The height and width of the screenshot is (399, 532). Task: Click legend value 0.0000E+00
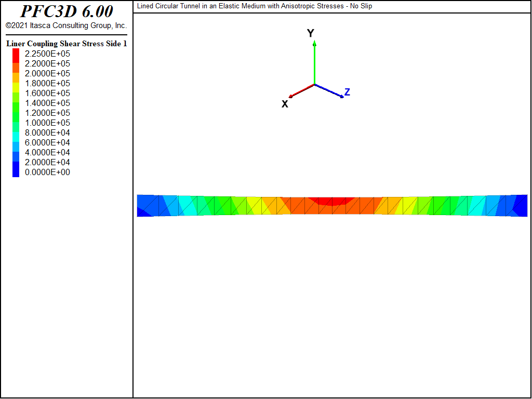(47, 172)
